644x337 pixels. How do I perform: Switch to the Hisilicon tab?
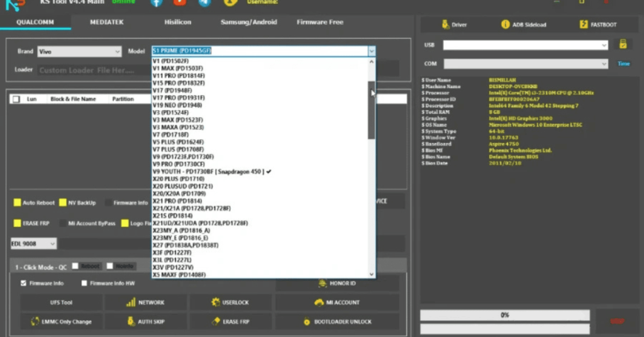178,22
